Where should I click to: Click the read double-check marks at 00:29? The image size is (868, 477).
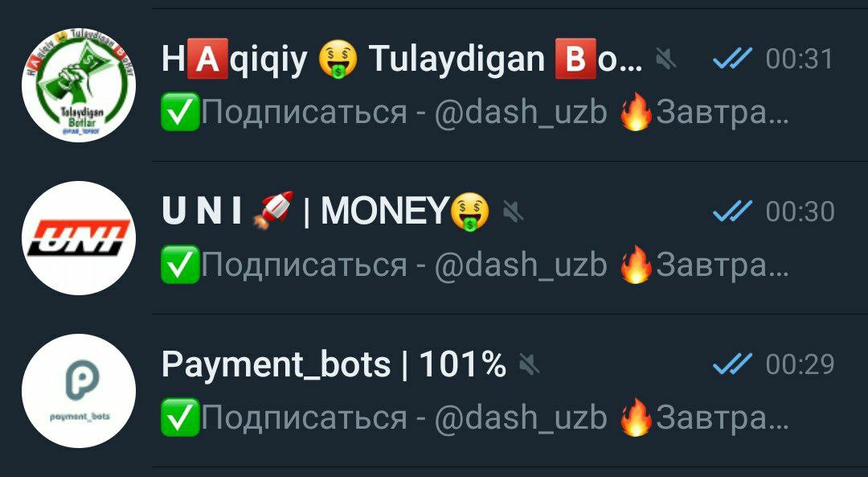pos(732,364)
